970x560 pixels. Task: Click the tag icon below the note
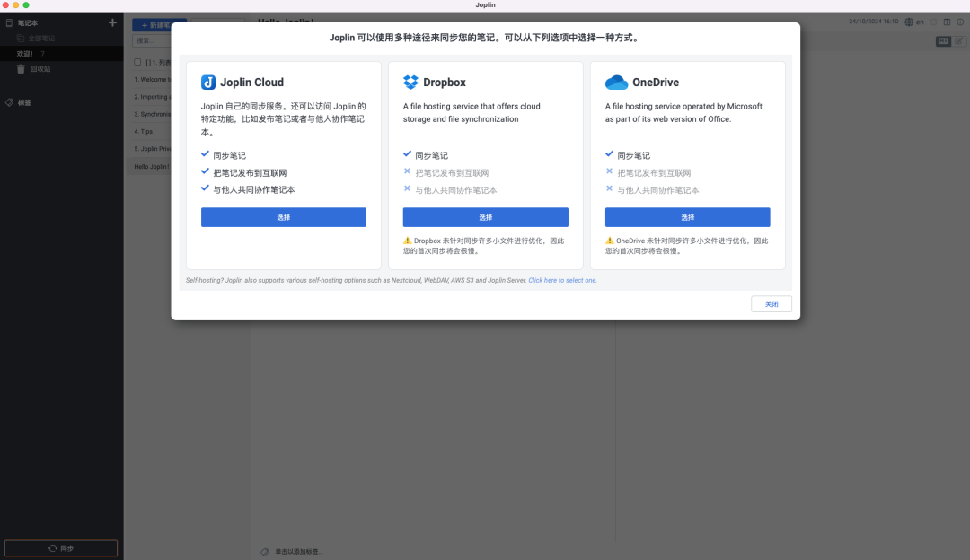[x=265, y=552]
